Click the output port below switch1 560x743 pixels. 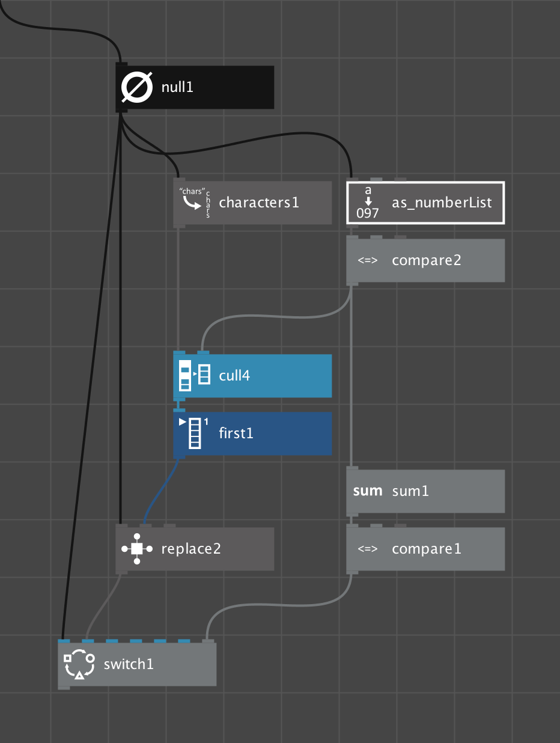[x=64, y=686]
